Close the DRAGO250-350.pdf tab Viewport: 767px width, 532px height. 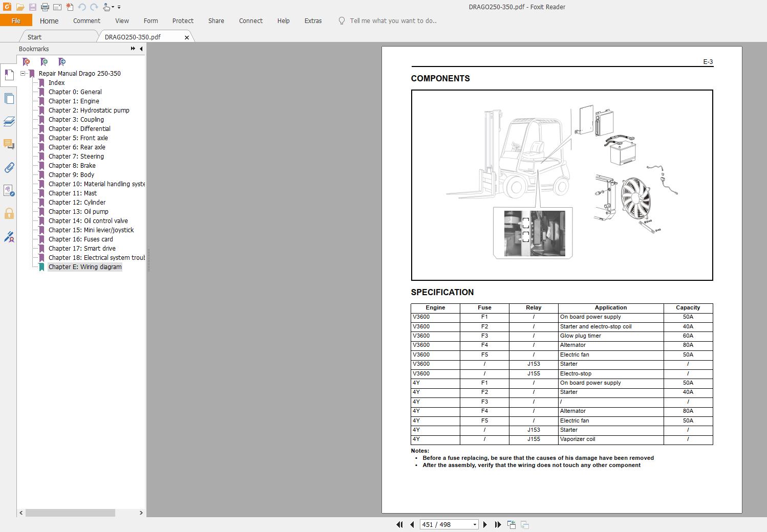[x=187, y=37]
